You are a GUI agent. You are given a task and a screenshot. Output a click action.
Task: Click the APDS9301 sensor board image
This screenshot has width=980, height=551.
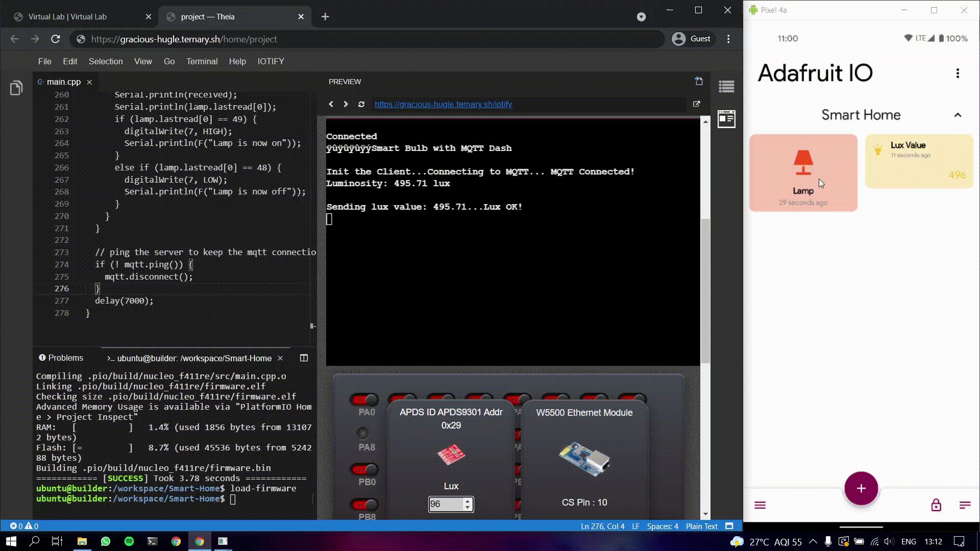click(x=451, y=455)
